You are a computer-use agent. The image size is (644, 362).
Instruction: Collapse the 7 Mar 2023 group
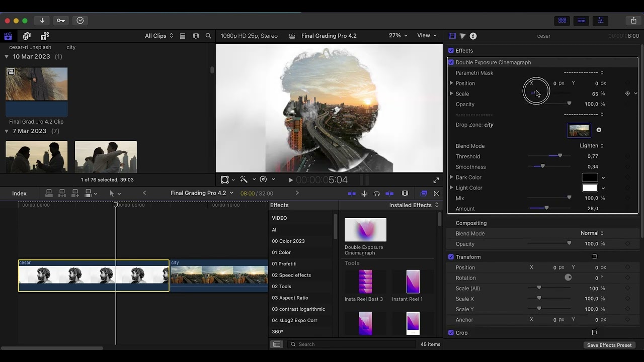(7, 131)
